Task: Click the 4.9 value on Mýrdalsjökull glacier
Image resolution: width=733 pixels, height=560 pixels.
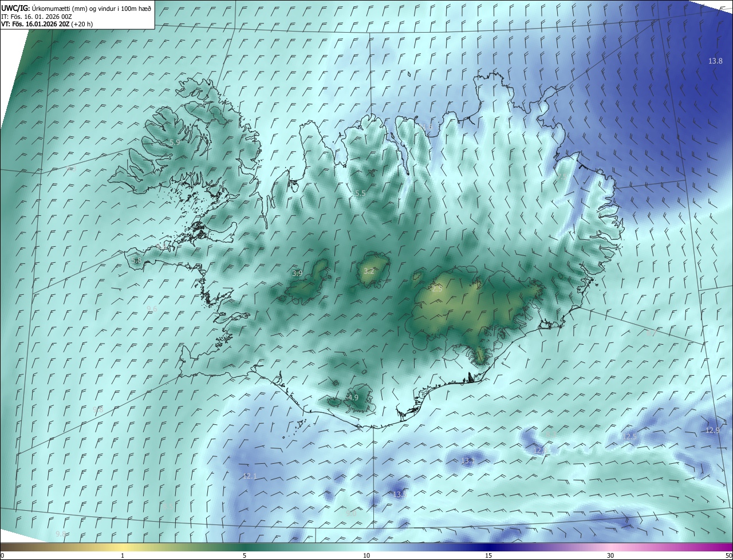Action: [353, 397]
